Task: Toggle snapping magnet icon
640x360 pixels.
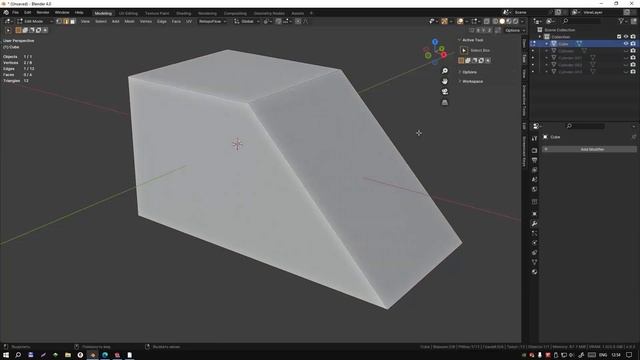Action: pos(278,21)
